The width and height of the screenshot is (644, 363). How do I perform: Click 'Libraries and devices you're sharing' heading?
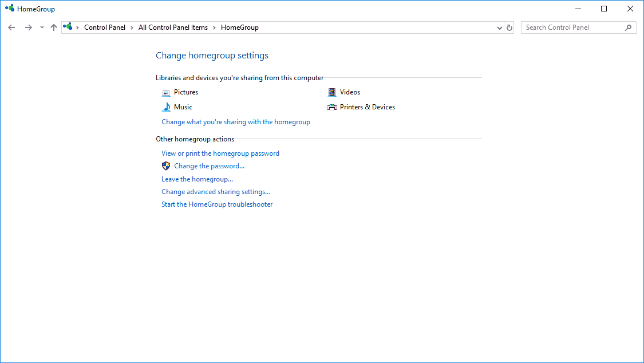[x=239, y=78]
